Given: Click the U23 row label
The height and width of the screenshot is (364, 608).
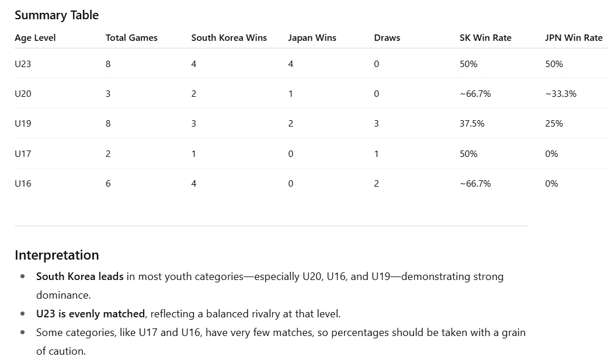Looking at the screenshot, I should click(x=23, y=64).
